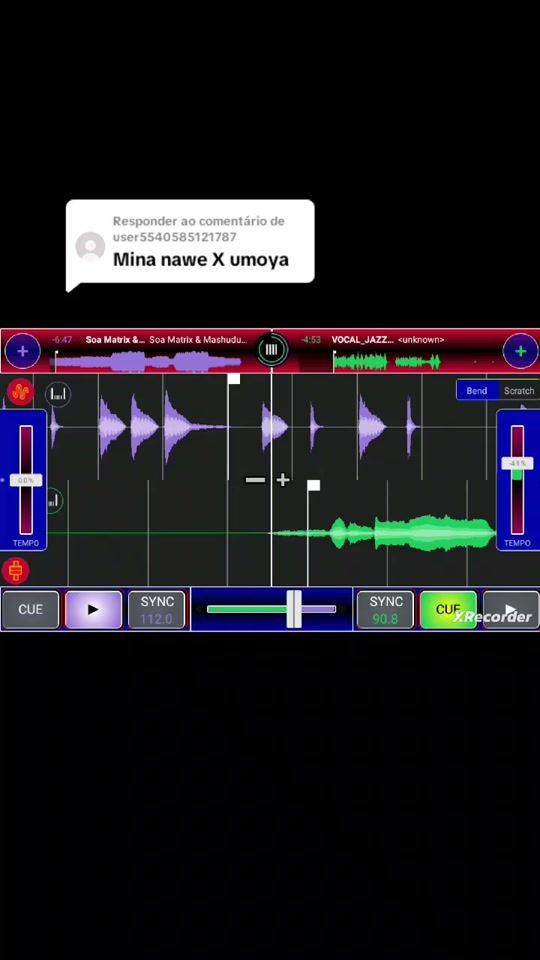This screenshot has height=960, width=540.
Task: Select the Bend mode tab
Action: (477, 391)
